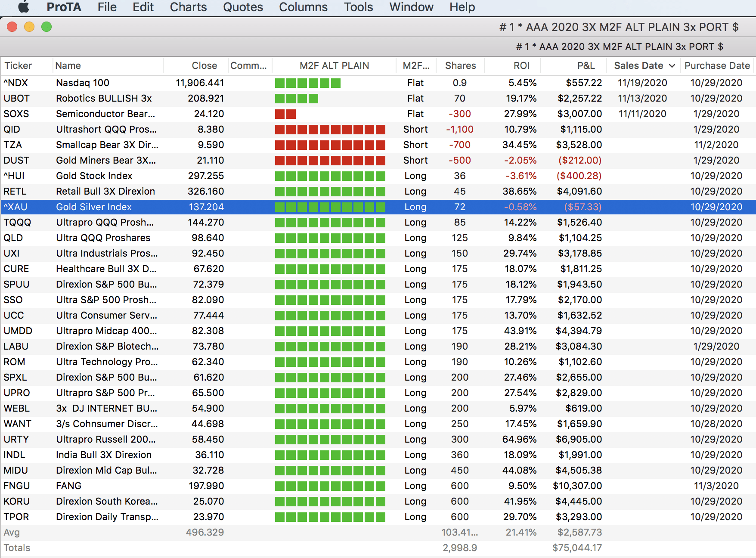Image resolution: width=756 pixels, height=558 pixels.
Task: Select the TPOR ticker cell
Action: 16,517
